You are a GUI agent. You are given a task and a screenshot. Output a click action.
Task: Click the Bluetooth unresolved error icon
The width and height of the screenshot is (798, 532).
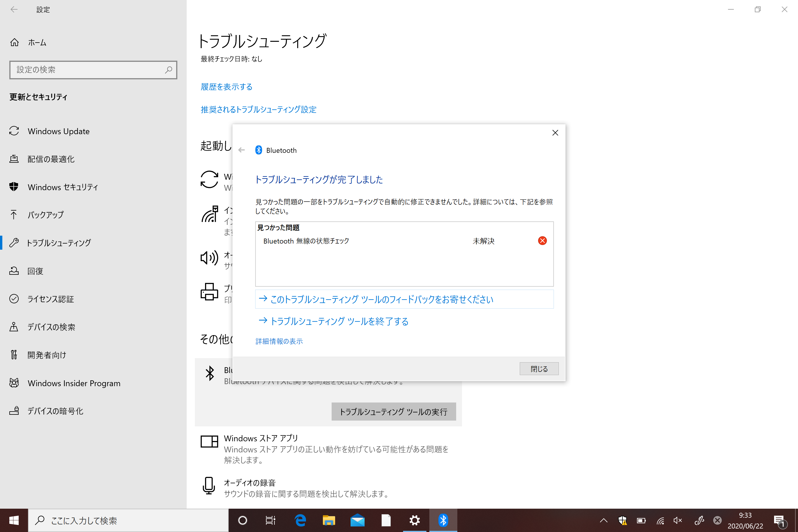point(542,240)
